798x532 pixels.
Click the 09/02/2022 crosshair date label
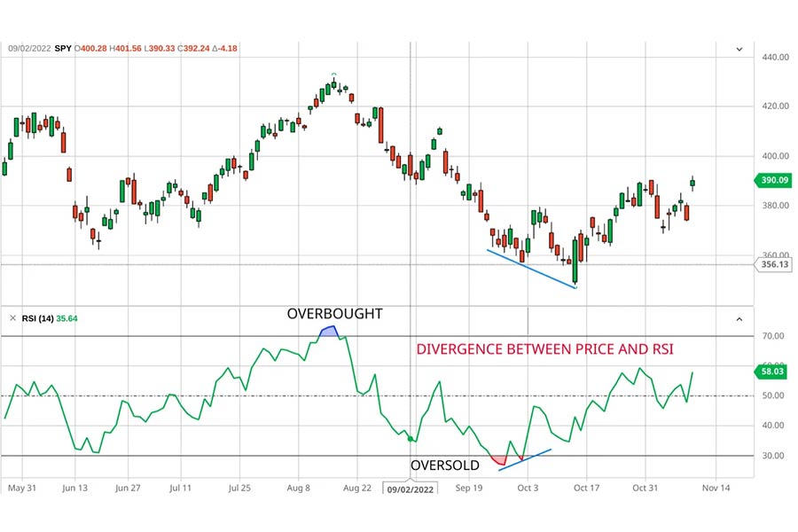point(411,489)
